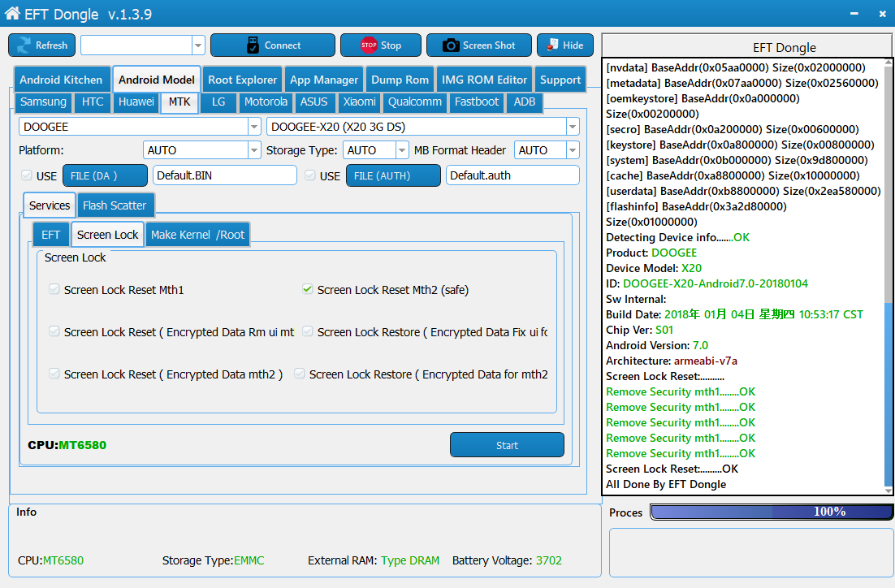This screenshot has width=895, height=588.
Task: Select the ASUS brand tab
Action: coord(314,102)
